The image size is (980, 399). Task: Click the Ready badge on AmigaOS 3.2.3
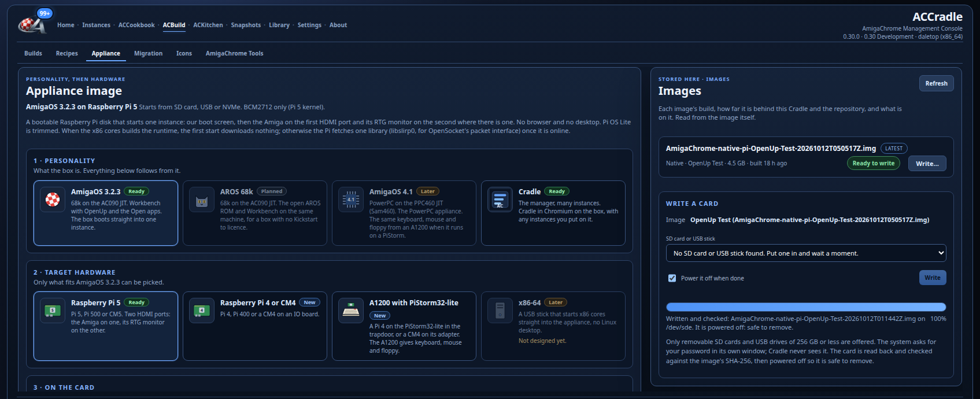pos(136,191)
